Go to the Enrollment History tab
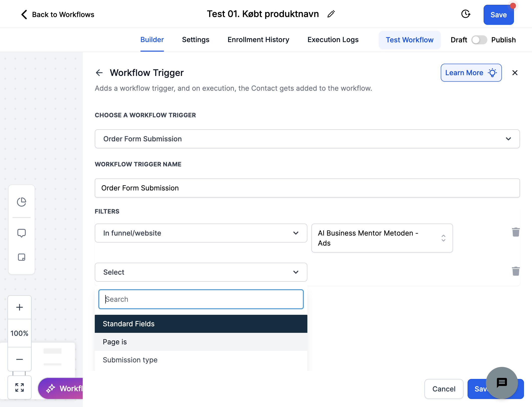 click(x=258, y=40)
